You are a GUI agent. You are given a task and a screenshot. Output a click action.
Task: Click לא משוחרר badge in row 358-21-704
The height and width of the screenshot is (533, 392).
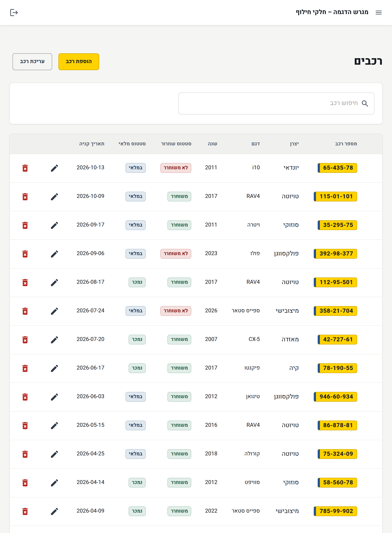[x=176, y=311]
